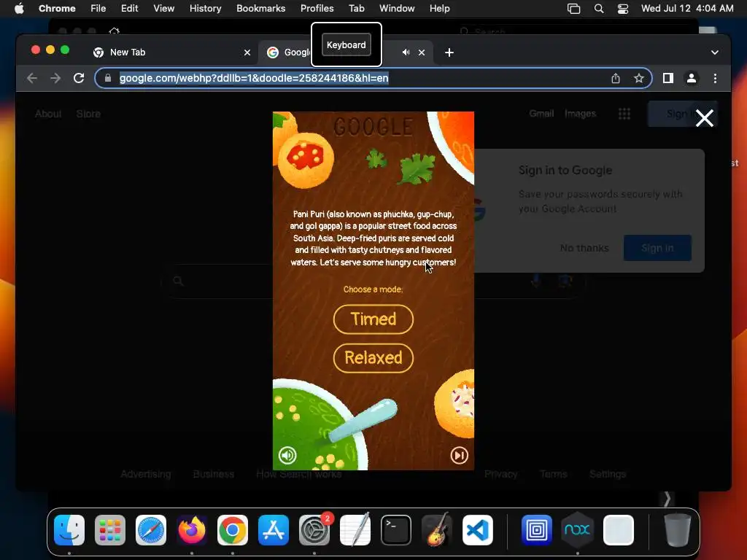Open the Window menu
Image resolution: width=747 pixels, height=560 pixels.
tap(397, 9)
